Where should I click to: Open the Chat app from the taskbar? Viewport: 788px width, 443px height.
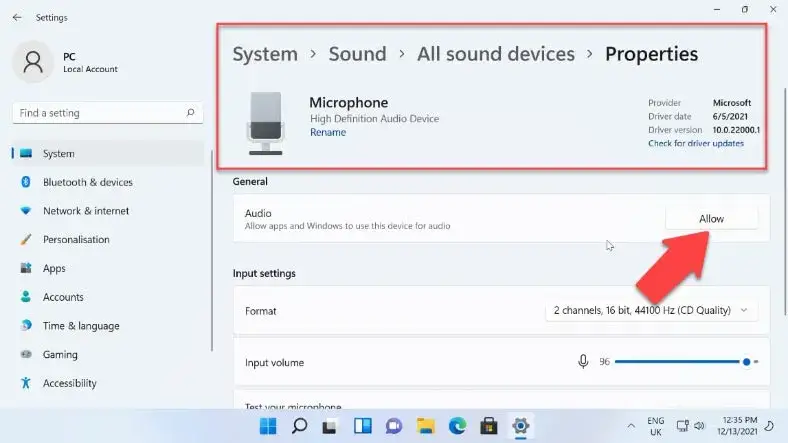click(x=393, y=426)
